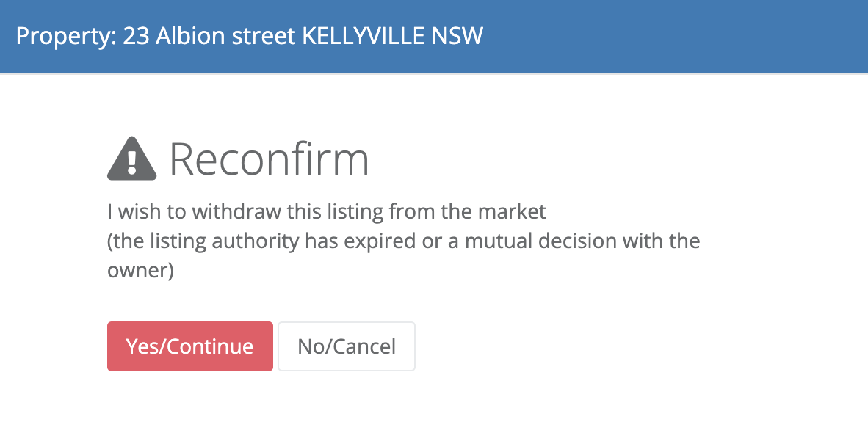Click the warning triangle icon beside Reconfirm
Screen dimensions: 868x433
click(131, 159)
